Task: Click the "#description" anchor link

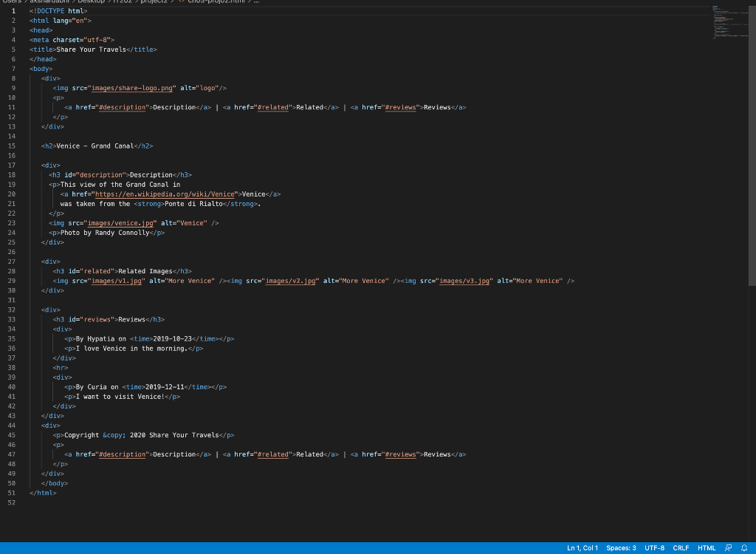Action: [x=122, y=107]
